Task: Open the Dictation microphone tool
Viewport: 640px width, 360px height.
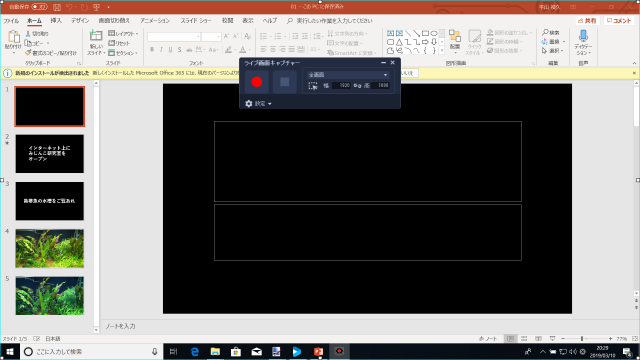Action: pyautogui.click(x=583, y=43)
